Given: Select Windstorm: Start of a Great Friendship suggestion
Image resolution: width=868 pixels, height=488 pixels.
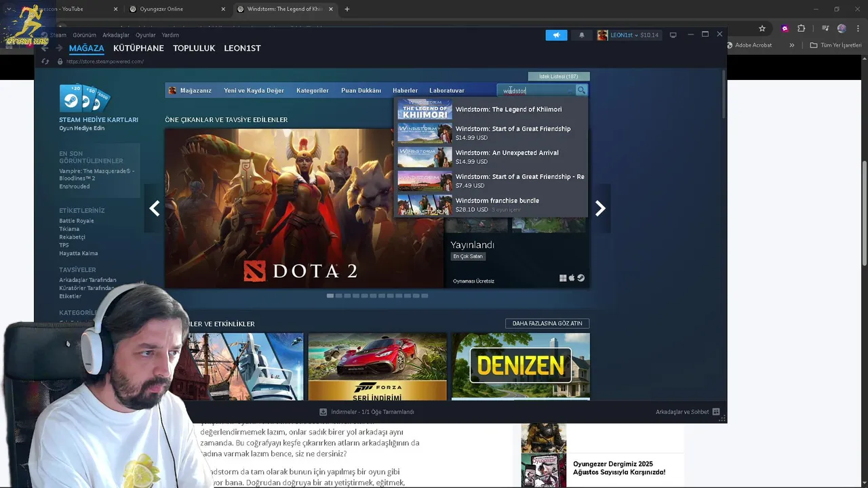Looking at the screenshot, I should tap(491, 133).
